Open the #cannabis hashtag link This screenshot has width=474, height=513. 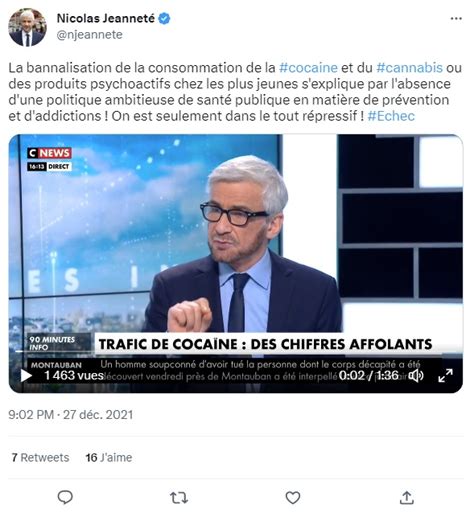tap(410, 68)
